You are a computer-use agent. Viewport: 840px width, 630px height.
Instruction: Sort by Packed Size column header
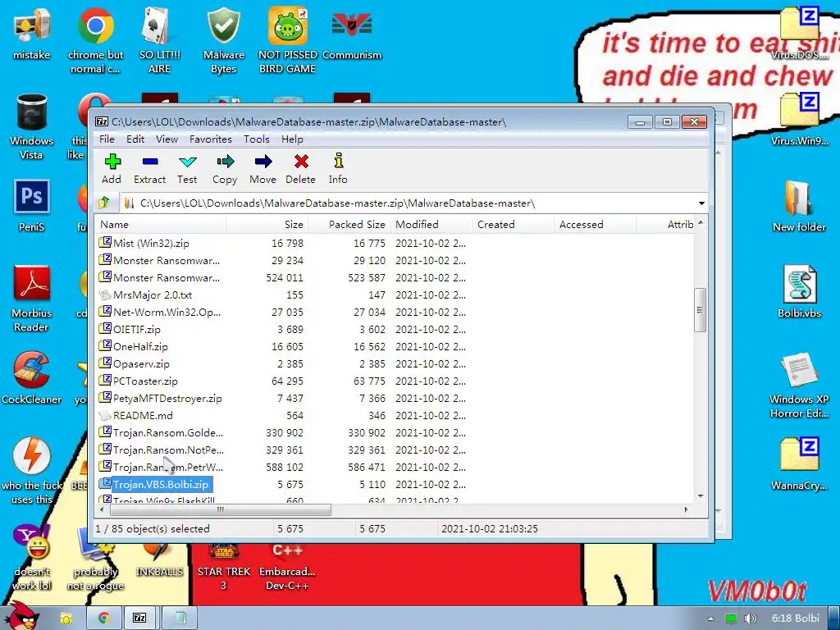point(349,225)
